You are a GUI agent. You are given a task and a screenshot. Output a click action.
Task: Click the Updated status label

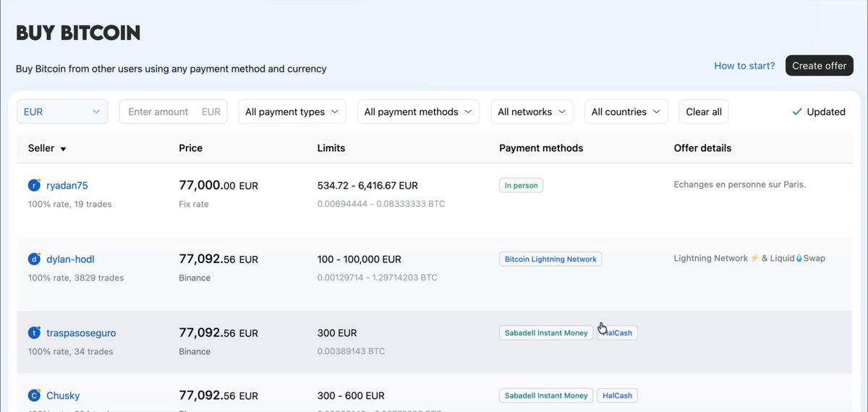click(x=826, y=112)
